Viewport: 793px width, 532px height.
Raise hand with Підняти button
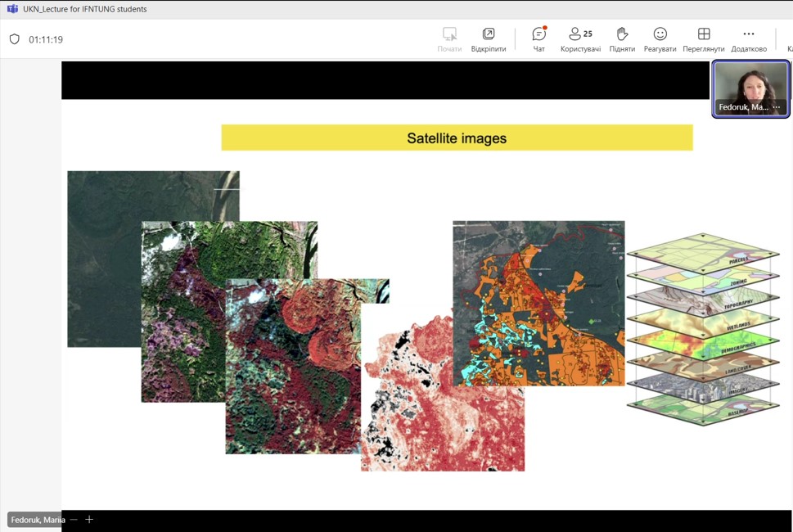coord(622,38)
